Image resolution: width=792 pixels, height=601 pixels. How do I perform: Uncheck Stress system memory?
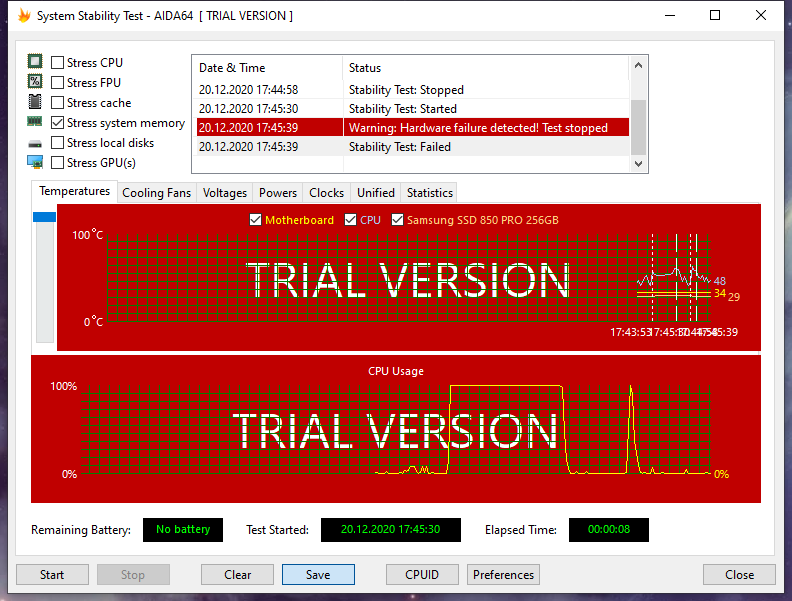(x=58, y=123)
